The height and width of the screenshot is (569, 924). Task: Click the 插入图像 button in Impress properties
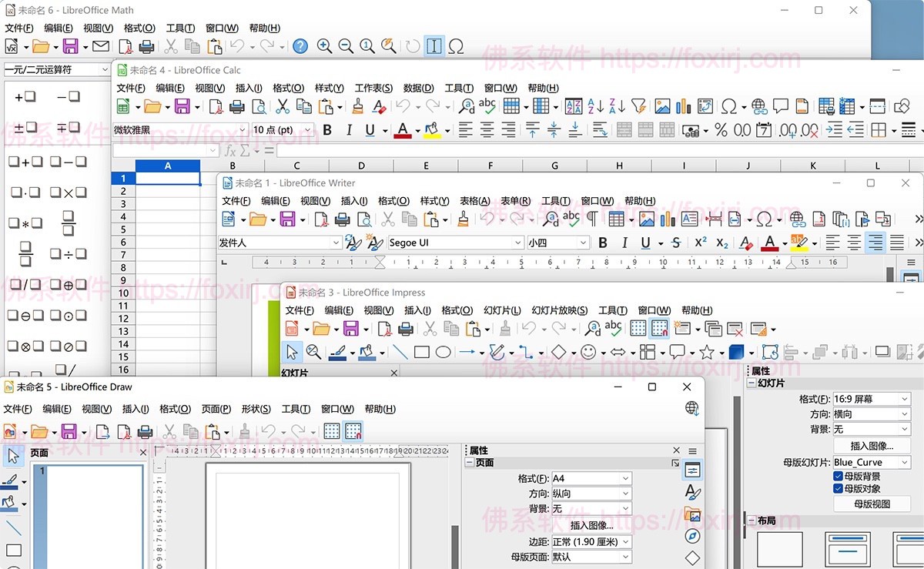[871, 446]
